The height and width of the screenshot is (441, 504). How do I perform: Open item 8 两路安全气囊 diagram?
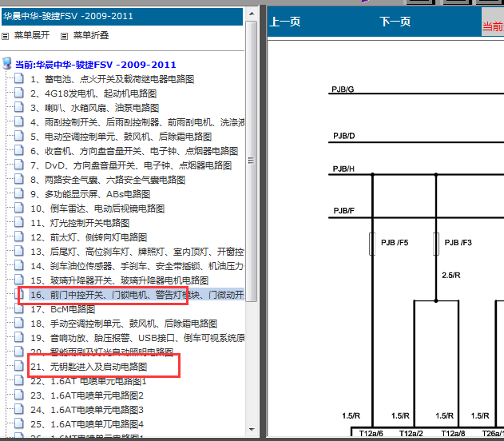point(108,180)
